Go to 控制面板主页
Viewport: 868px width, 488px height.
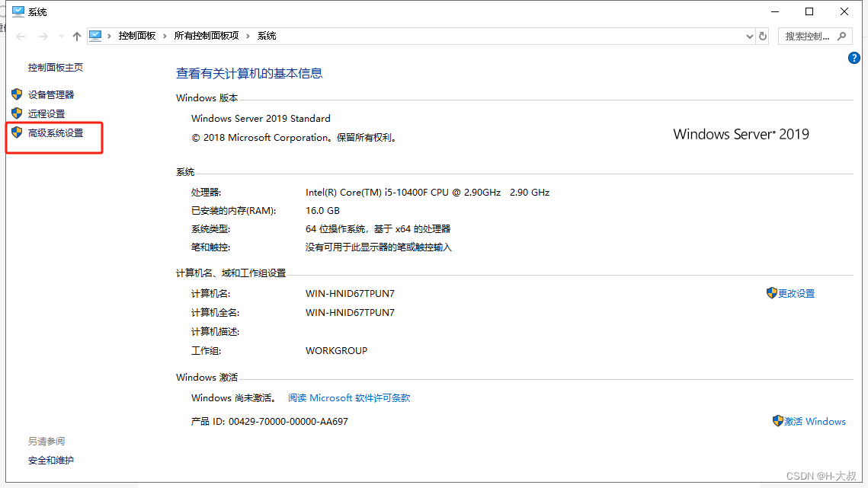click(56, 68)
